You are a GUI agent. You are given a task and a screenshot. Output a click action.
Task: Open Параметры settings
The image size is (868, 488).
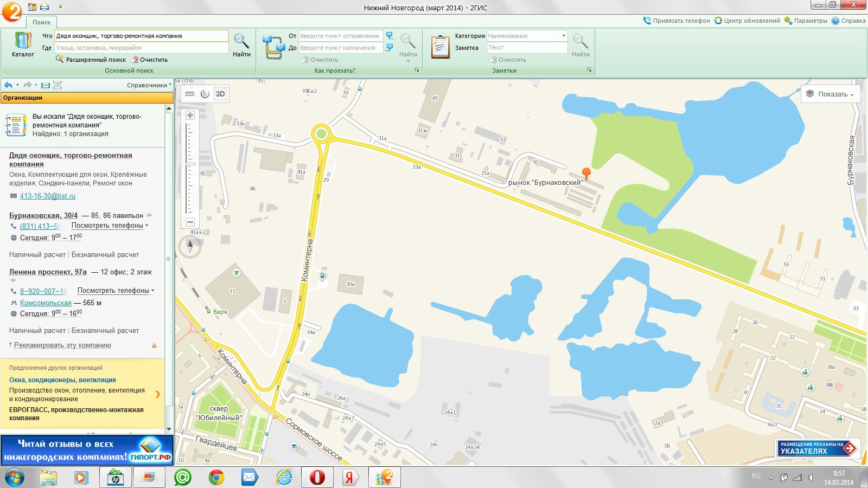click(x=806, y=21)
